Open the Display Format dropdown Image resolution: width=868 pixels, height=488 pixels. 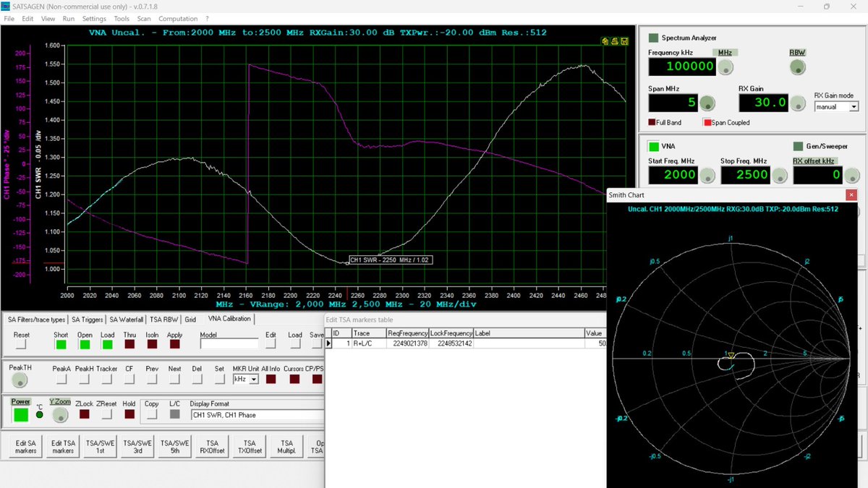click(257, 415)
